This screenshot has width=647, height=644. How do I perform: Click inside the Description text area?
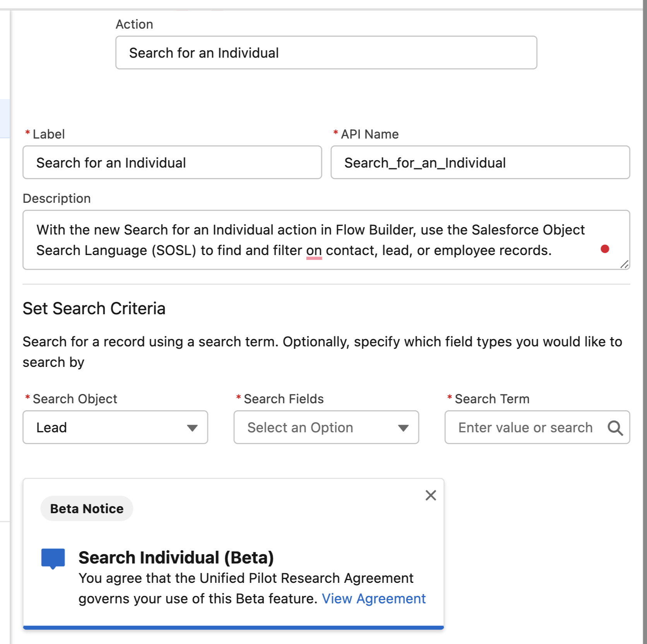tap(326, 240)
